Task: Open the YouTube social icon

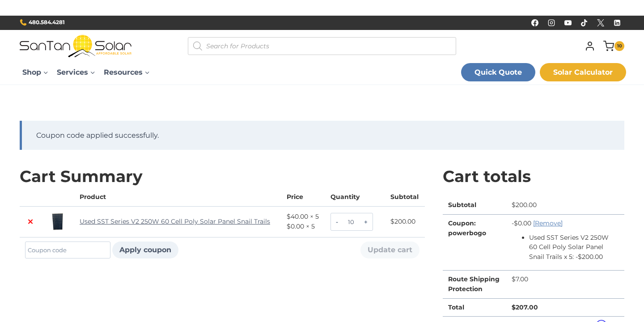Action: coord(568,23)
